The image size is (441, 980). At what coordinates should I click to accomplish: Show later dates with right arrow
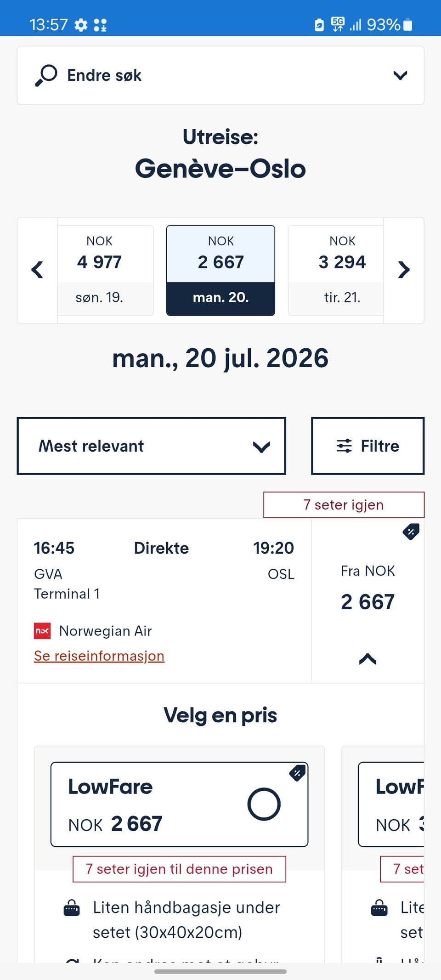click(x=403, y=270)
